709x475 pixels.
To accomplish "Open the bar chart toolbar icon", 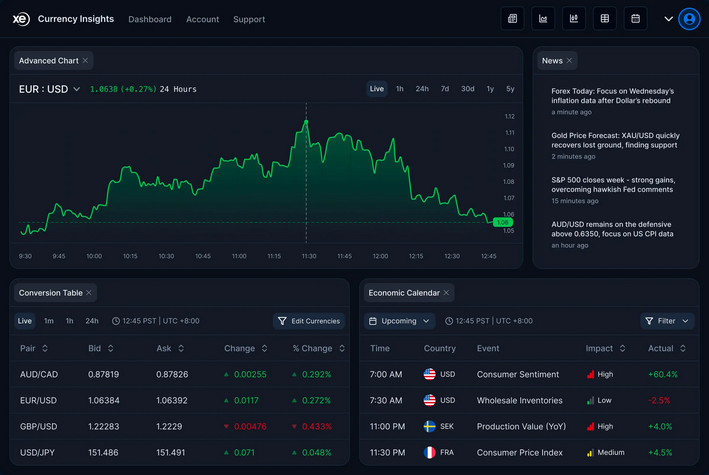I will pyautogui.click(x=574, y=19).
